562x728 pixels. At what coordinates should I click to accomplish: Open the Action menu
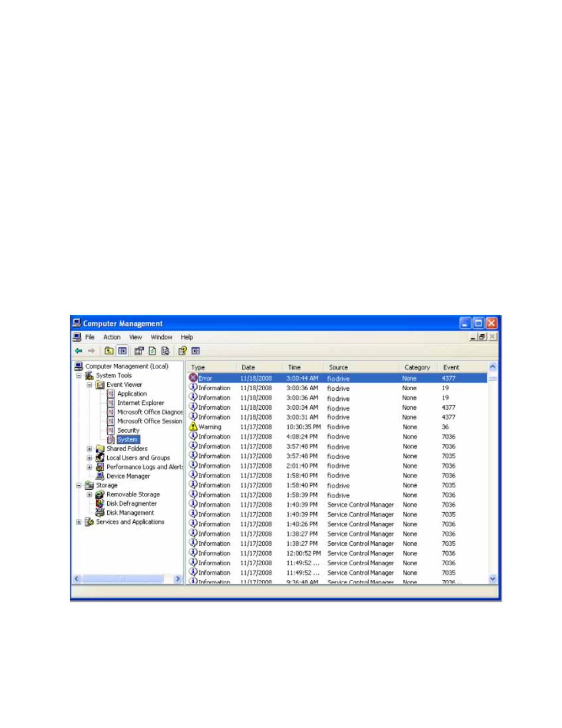coord(112,337)
